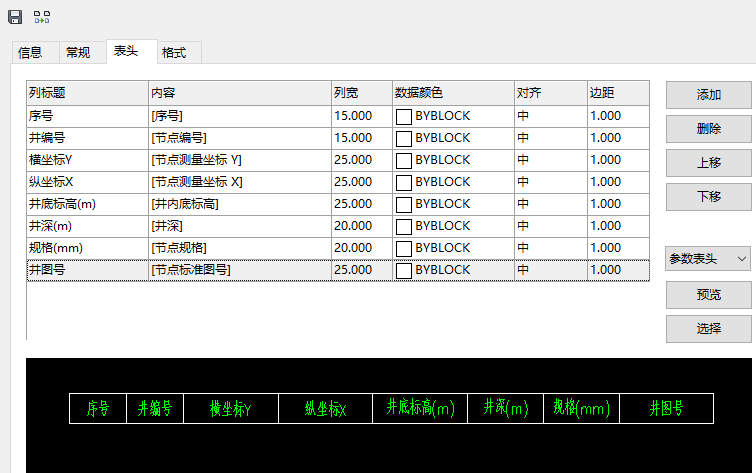This screenshot has width=756, height=473.
Task: Click the green 横坐标Y preview header cell
Action: 231,408
